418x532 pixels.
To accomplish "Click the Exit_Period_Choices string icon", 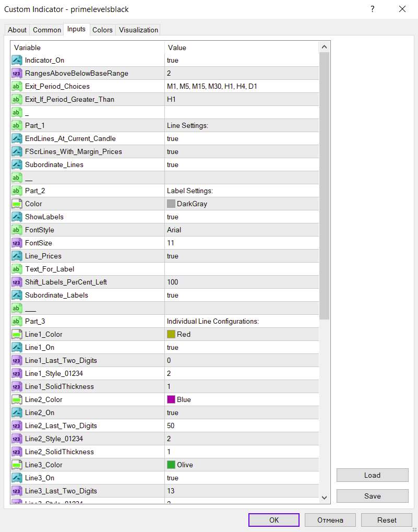I will [x=17, y=86].
